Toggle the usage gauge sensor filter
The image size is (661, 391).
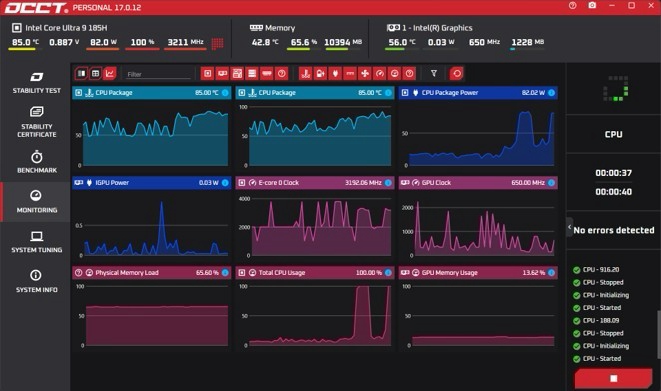pyautogui.click(x=395, y=74)
